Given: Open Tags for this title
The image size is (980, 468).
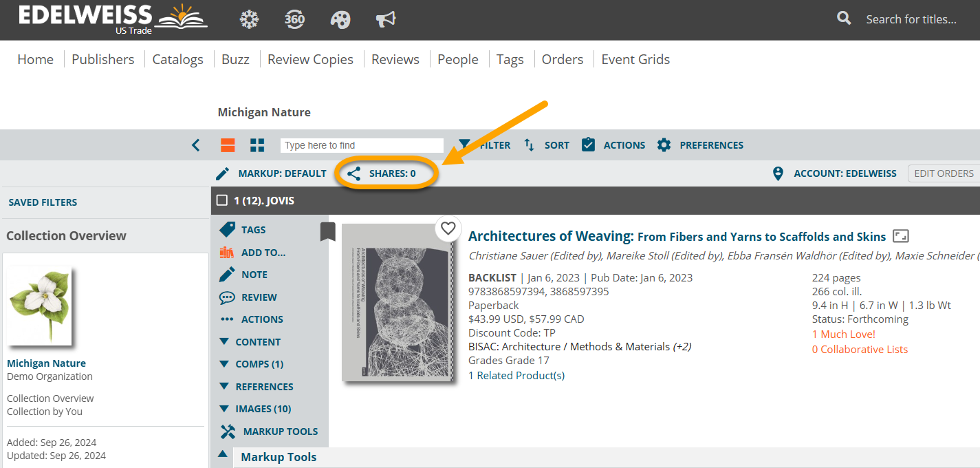Looking at the screenshot, I should pos(243,230).
